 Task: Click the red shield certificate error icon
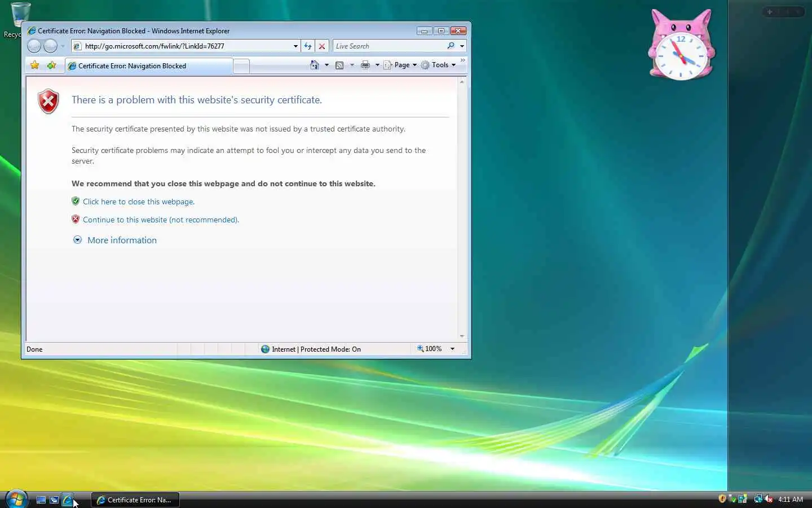click(x=48, y=102)
